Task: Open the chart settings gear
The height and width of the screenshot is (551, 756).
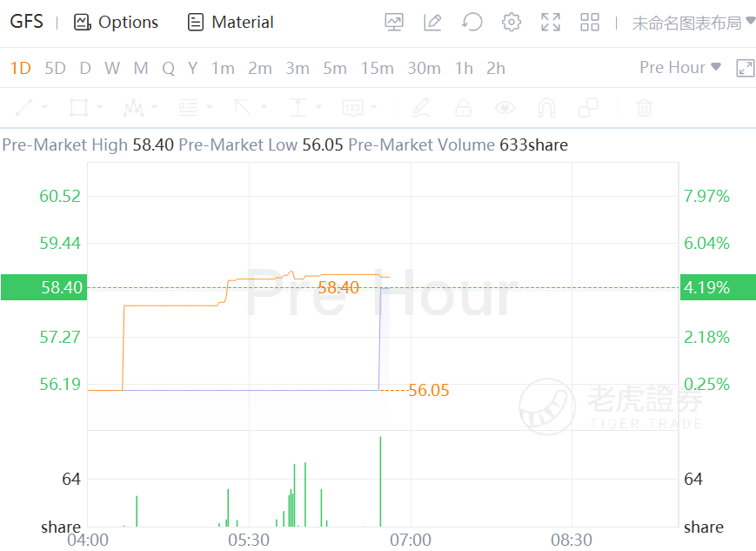Action: click(512, 23)
